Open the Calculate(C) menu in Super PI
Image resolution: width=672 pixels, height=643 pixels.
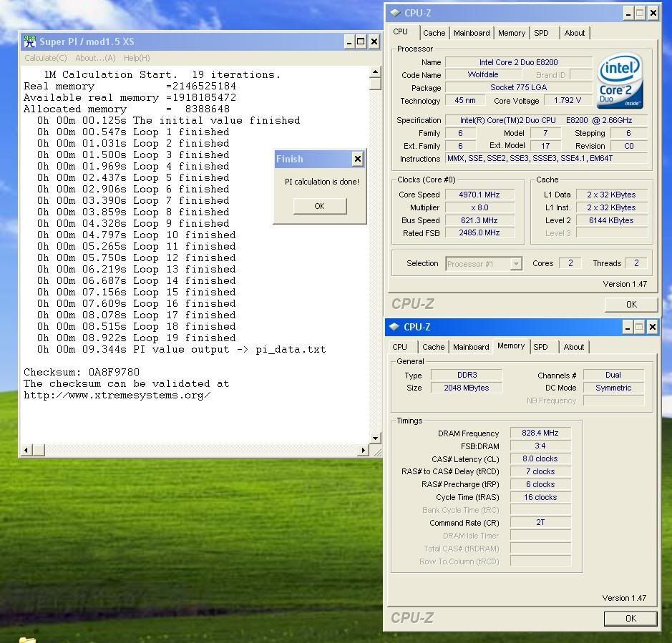click(x=45, y=58)
